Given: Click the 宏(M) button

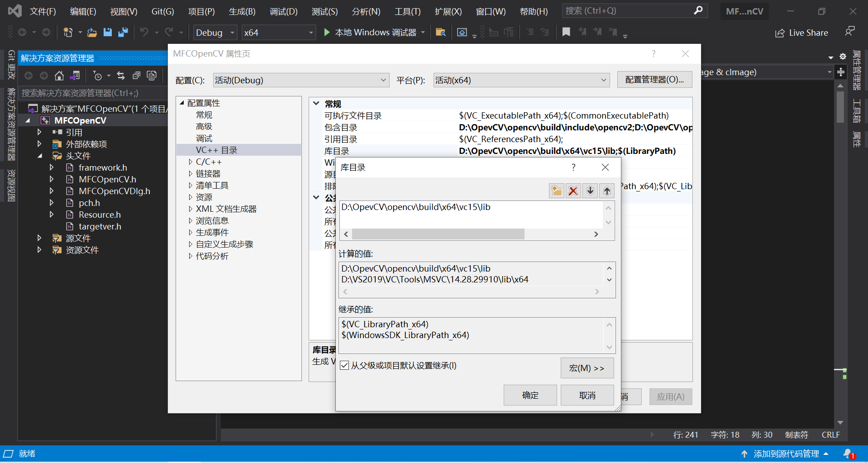Looking at the screenshot, I should [x=587, y=368].
